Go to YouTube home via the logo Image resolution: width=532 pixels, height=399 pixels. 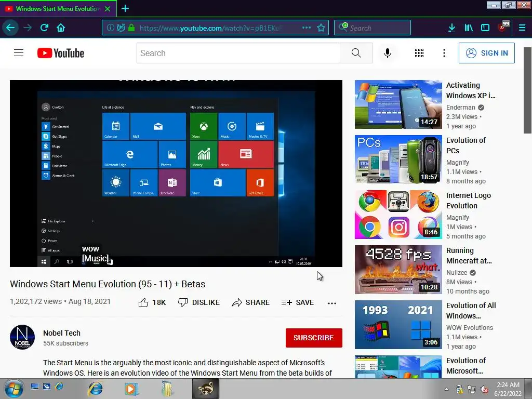tap(61, 53)
